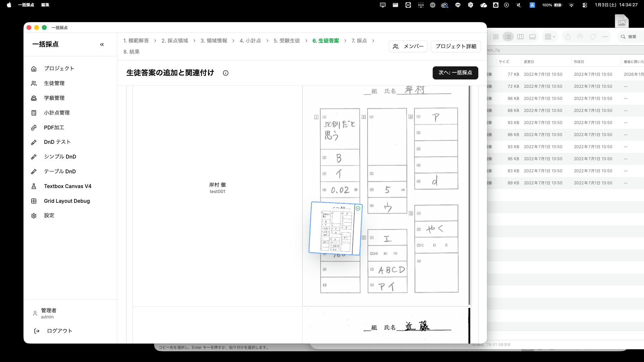644x362 pixels.
Task: Select the Textbox Canvas V4 flask icon
Action: pyautogui.click(x=34, y=186)
